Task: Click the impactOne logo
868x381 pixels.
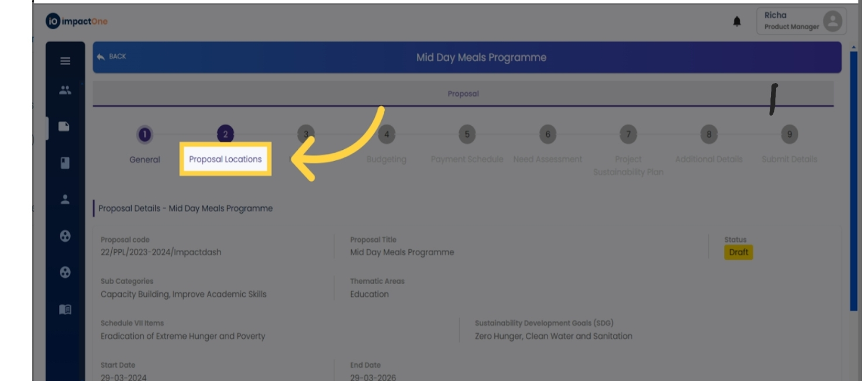Action: (x=77, y=22)
